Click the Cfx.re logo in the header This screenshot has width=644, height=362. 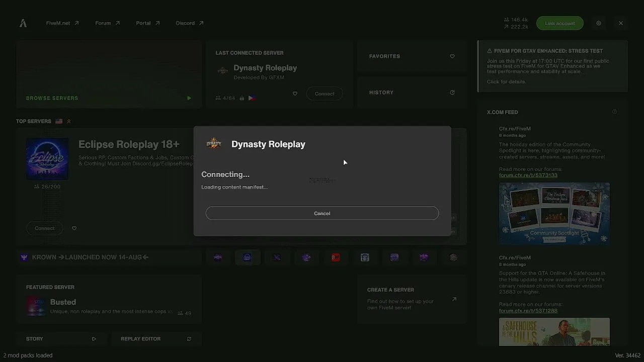[x=23, y=23]
